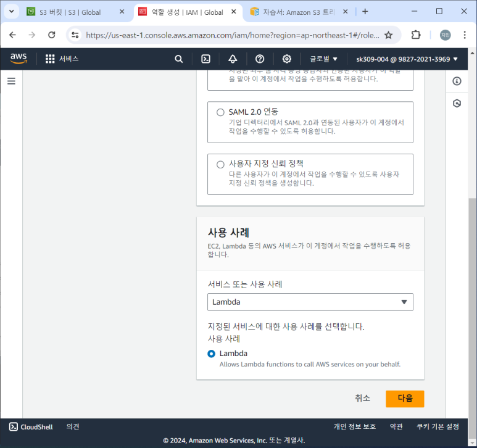This screenshot has height=448, width=477.
Task: Open the left hamburger navigation menu
Action: [11, 81]
